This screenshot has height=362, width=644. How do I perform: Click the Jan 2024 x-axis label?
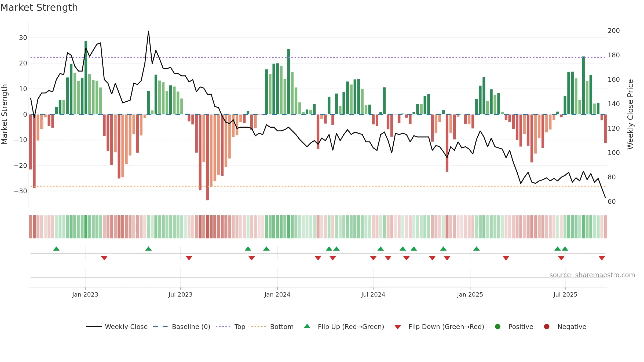point(277,295)
